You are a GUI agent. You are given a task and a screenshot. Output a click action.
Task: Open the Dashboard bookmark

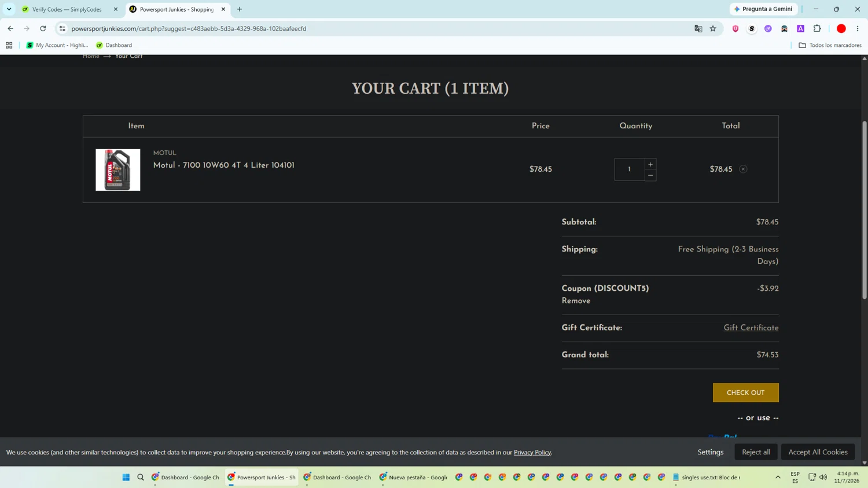114,45
